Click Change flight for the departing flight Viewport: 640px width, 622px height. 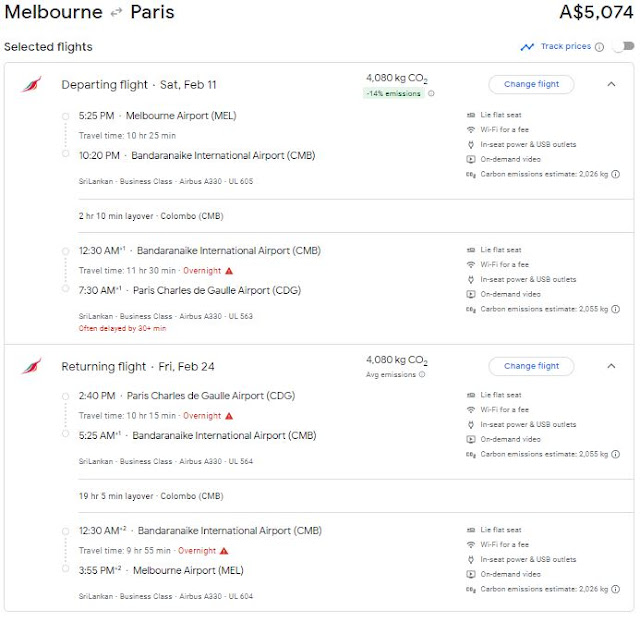pyautogui.click(x=531, y=85)
